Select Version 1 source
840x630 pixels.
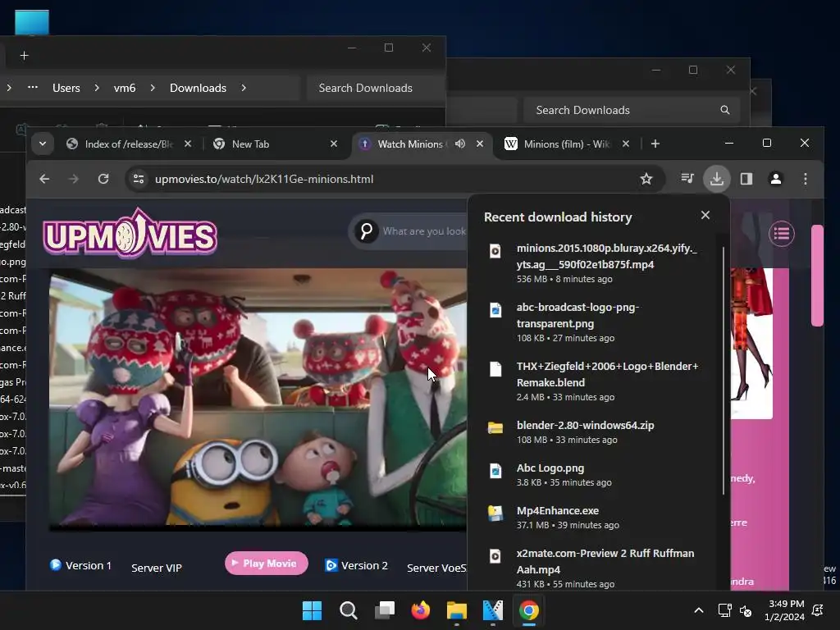(81, 565)
